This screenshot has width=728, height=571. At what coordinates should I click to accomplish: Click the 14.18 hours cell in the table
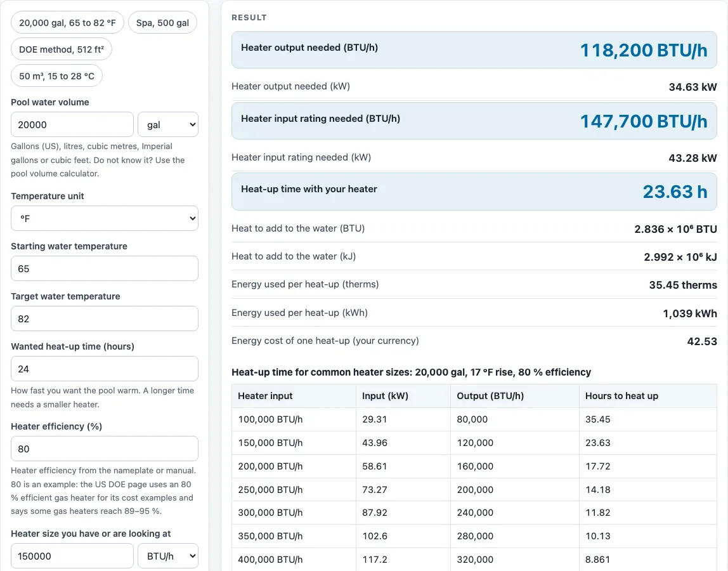(x=597, y=490)
